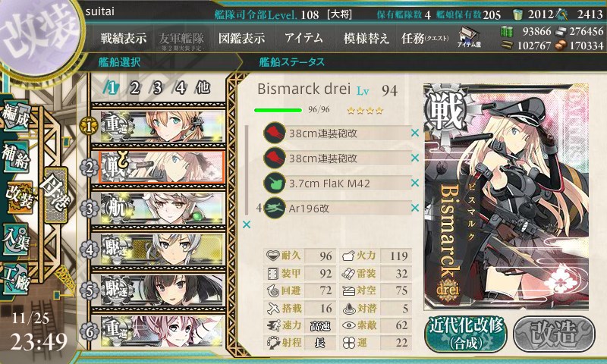
Task: Return to 母港 home port button
Action: pos(55,195)
